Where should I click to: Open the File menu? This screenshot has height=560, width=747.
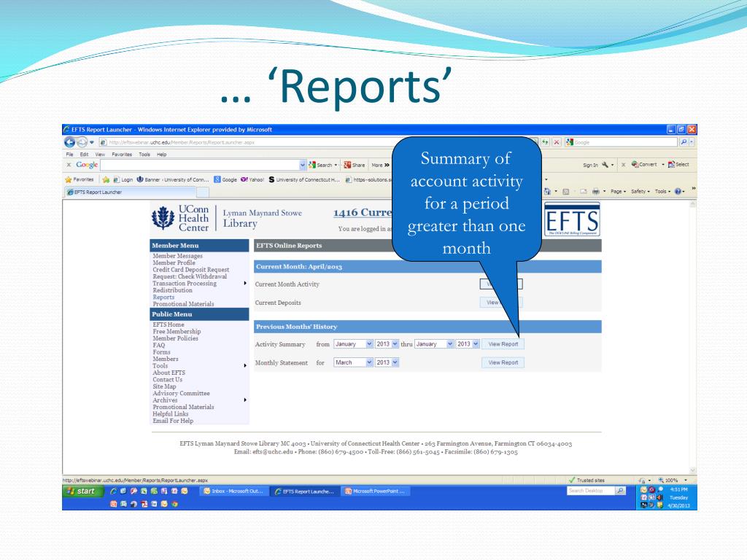point(69,155)
